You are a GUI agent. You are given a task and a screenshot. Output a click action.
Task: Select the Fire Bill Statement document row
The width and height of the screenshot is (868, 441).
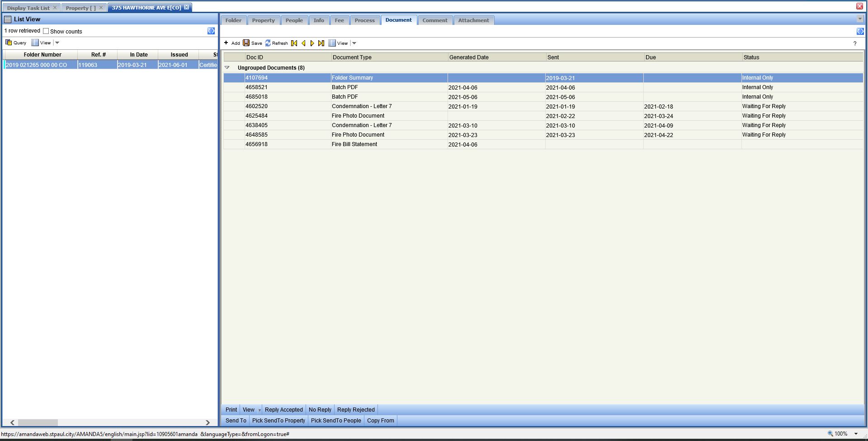[354, 144]
